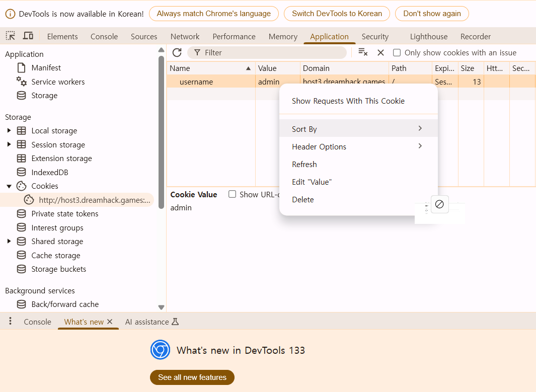The width and height of the screenshot is (536, 392).
Task: Open the Lighthouse tab
Action: [429, 36]
